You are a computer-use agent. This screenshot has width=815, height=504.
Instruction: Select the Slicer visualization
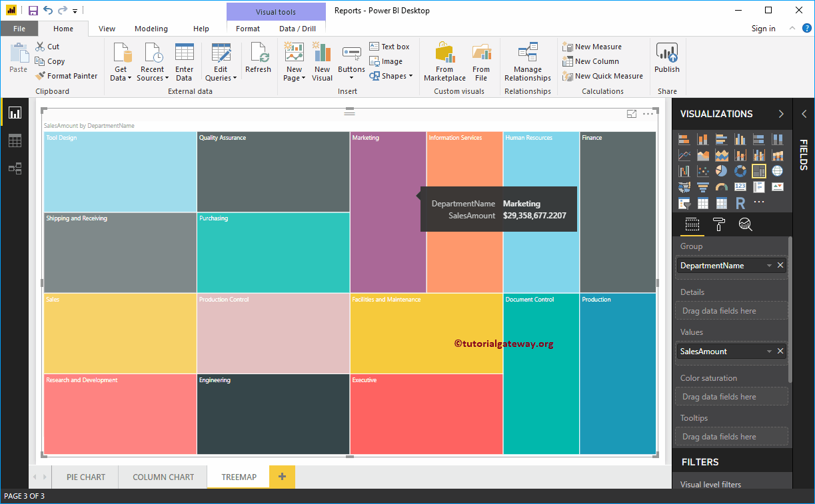point(684,203)
